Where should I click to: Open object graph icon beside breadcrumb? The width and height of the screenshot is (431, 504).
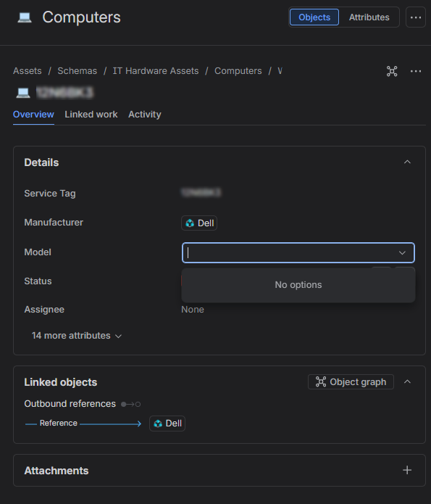click(x=392, y=71)
